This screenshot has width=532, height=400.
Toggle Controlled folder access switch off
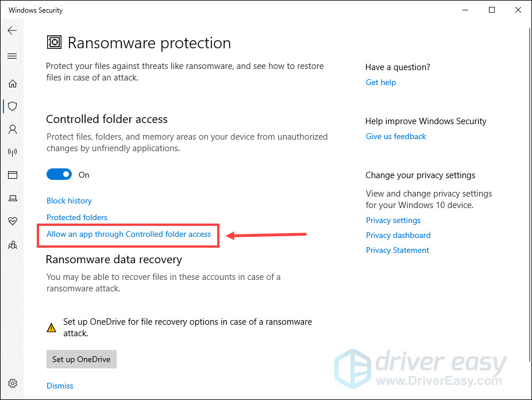(59, 174)
